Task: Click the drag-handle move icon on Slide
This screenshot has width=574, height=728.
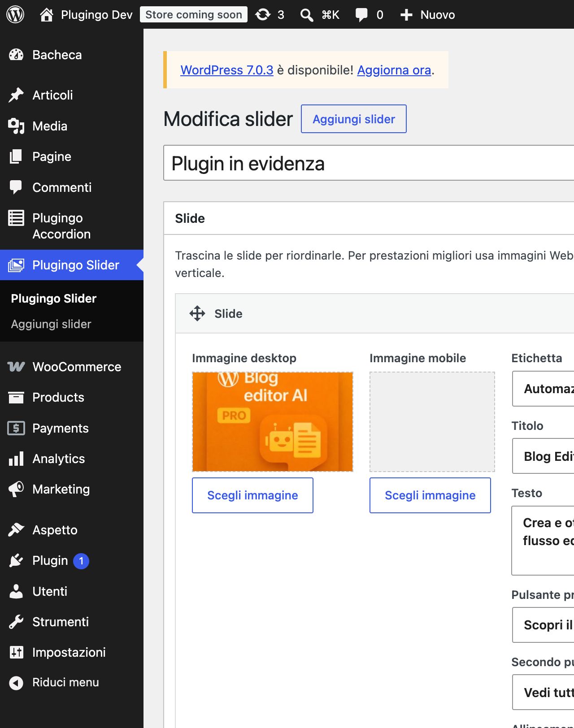Action: 197,313
